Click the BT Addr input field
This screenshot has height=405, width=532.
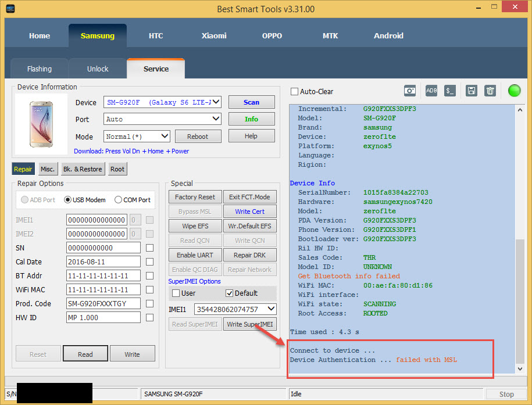[103, 276]
